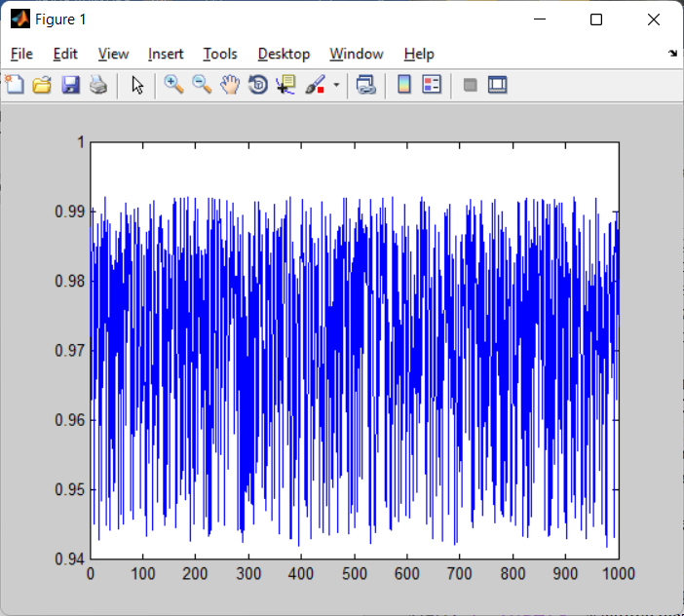Click the y-axis label 0.98

click(69, 281)
